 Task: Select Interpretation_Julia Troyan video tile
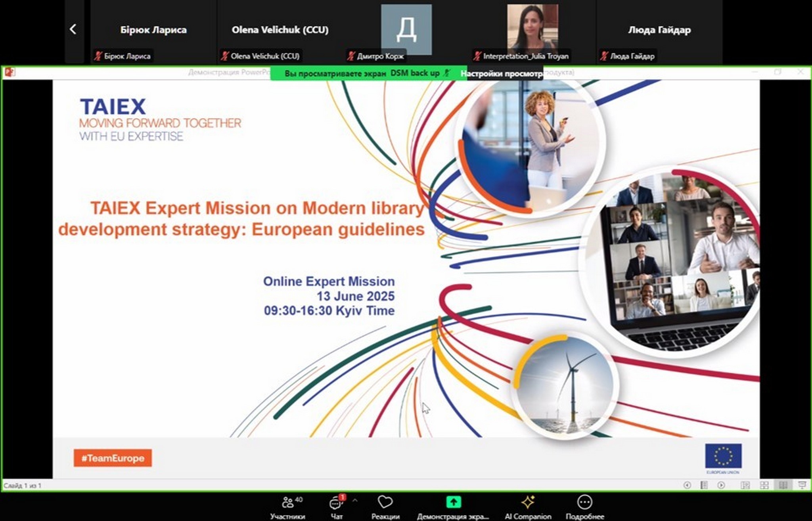click(533, 32)
